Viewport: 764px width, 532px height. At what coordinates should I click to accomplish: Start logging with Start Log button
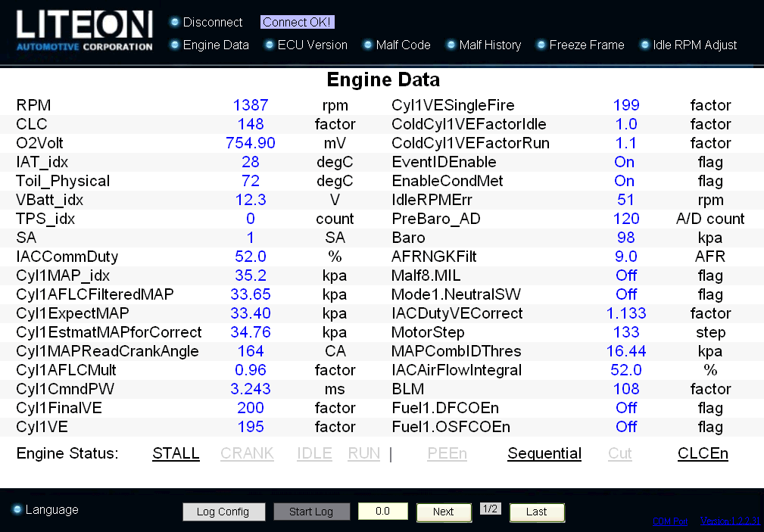(311, 512)
